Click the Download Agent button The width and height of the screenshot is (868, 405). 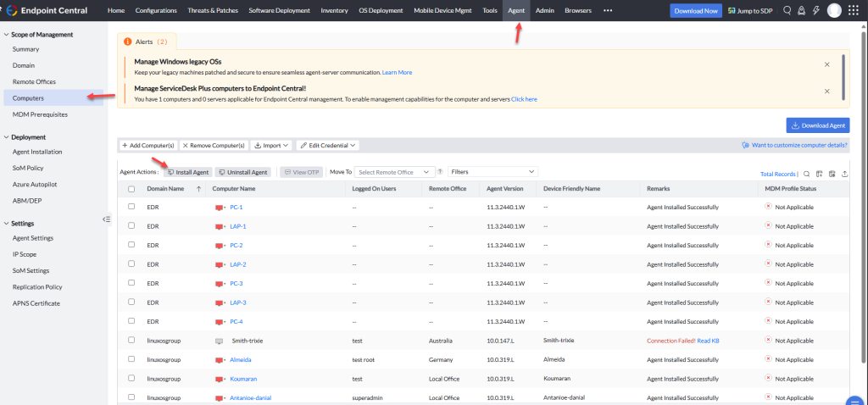coord(818,125)
